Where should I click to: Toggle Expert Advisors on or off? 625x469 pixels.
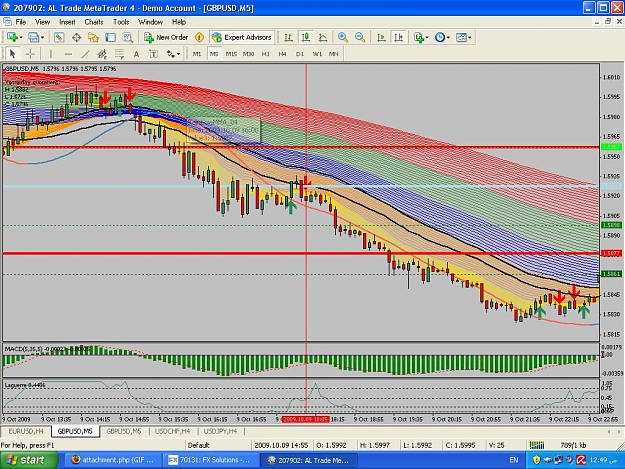click(x=242, y=37)
